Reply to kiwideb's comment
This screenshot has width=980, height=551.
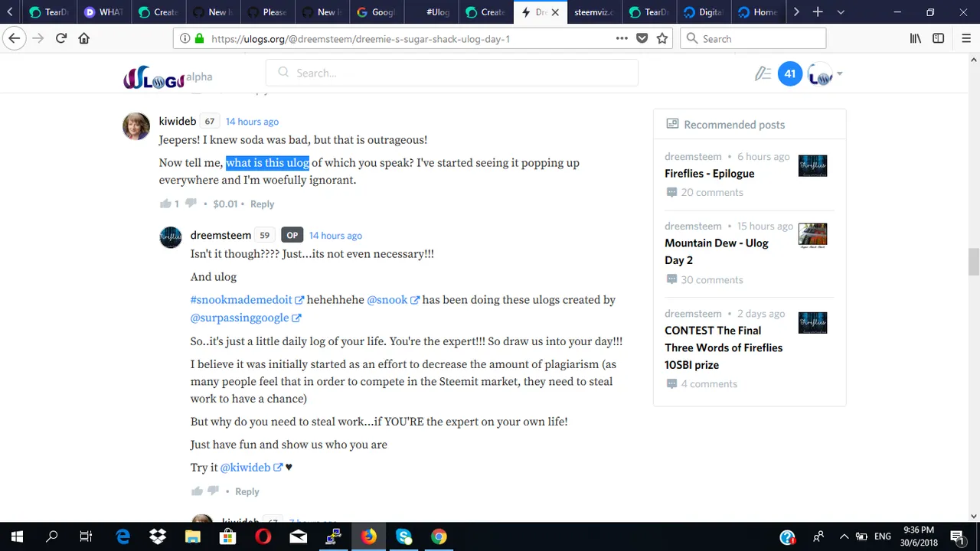262,204
